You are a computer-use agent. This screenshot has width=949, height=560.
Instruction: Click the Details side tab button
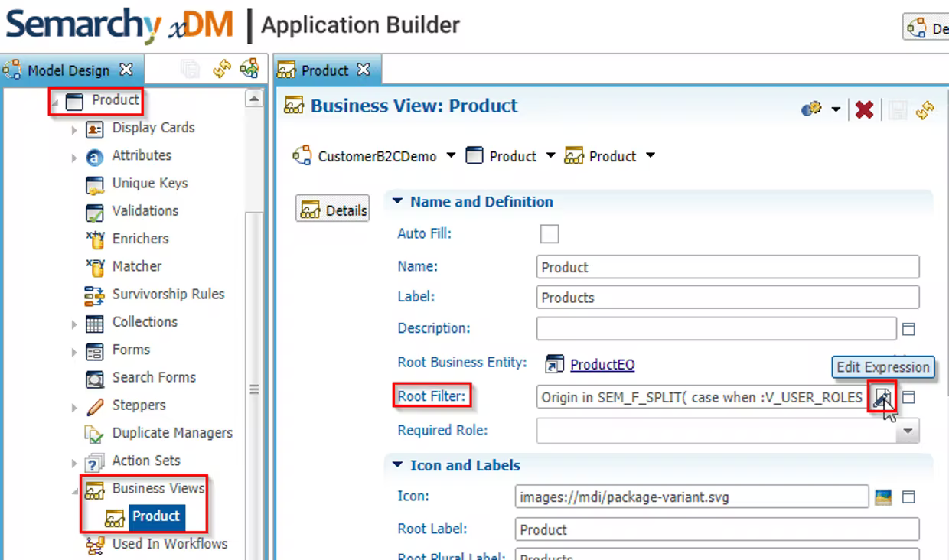333,210
